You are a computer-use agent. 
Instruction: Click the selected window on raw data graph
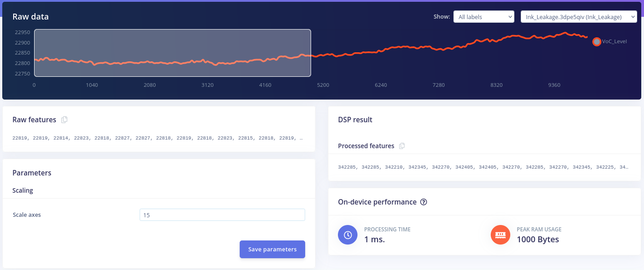pos(172,53)
